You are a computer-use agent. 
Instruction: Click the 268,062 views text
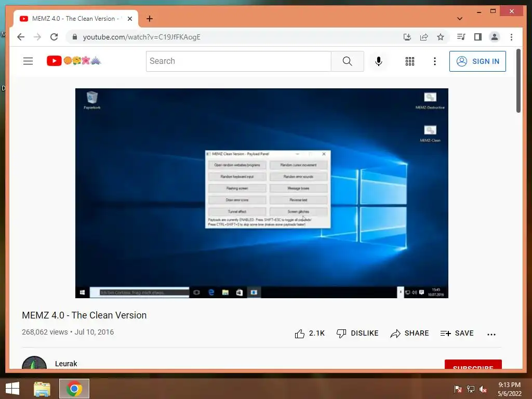(45, 332)
